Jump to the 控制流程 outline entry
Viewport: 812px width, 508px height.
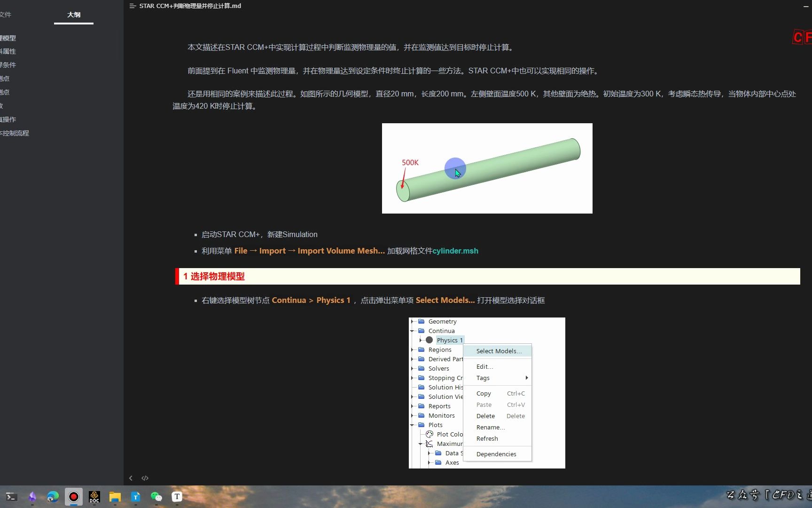(x=15, y=133)
